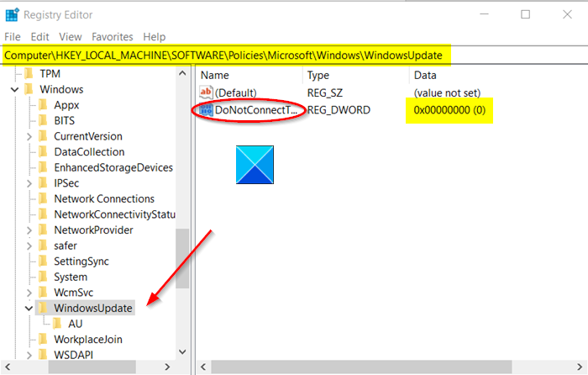Select the Windows folder icon
588x375 pixels.
(x=29, y=89)
